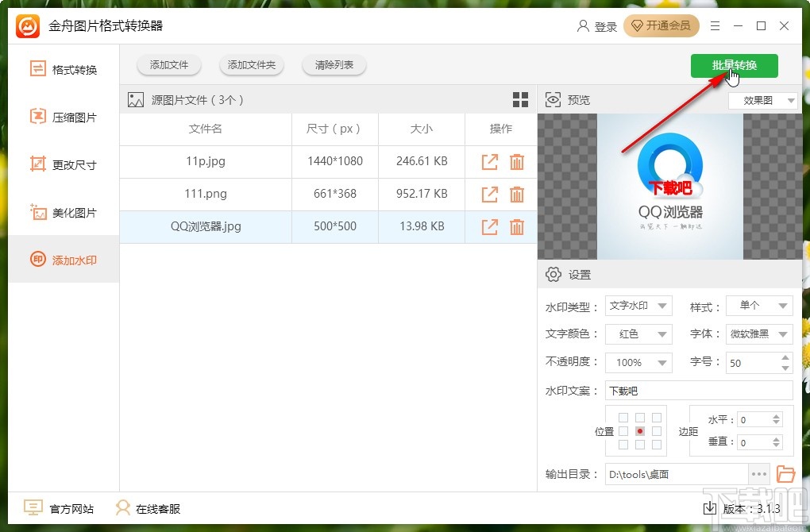Open the 效果图 dropdown in preview panel

click(x=762, y=100)
